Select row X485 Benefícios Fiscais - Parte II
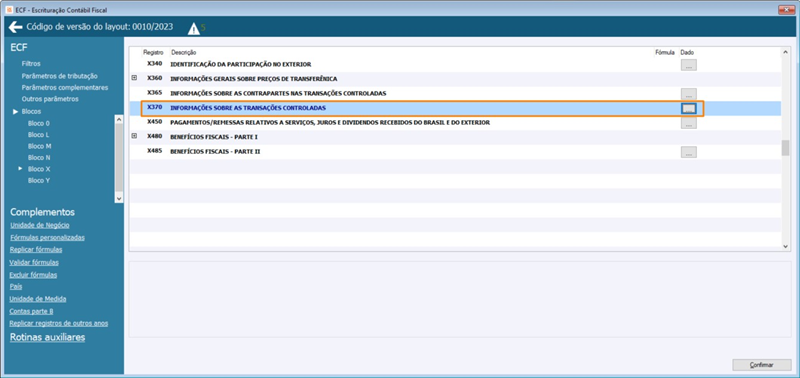The height and width of the screenshot is (378, 800). (x=455, y=152)
